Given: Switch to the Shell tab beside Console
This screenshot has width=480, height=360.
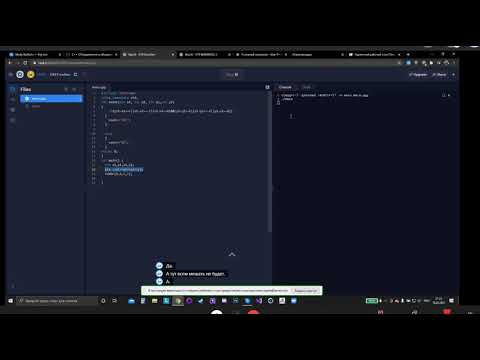Looking at the screenshot, I should pyautogui.click(x=306, y=87).
